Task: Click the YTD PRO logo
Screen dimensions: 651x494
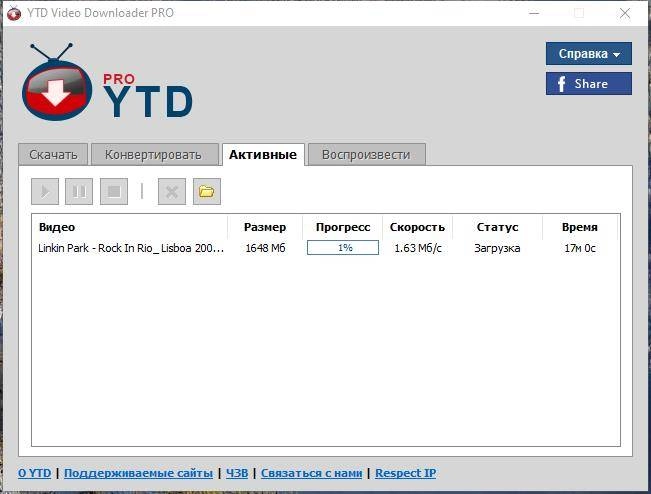Action: (107, 82)
